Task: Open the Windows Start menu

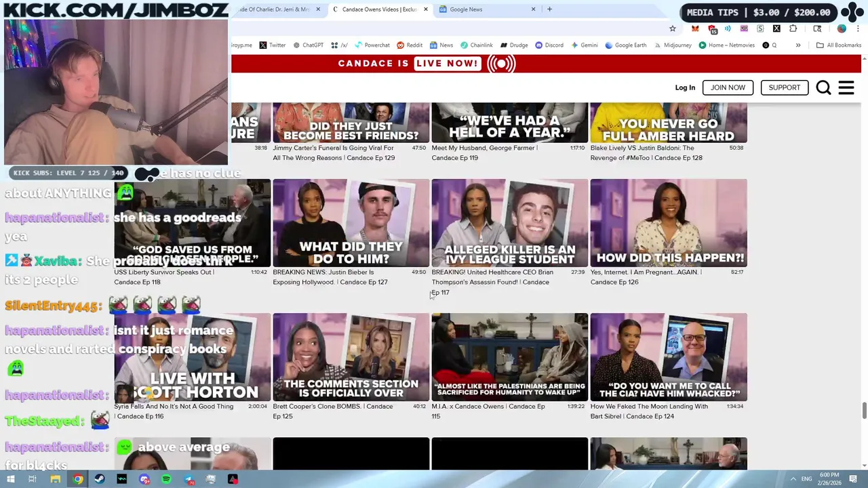Action: [10, 479]
